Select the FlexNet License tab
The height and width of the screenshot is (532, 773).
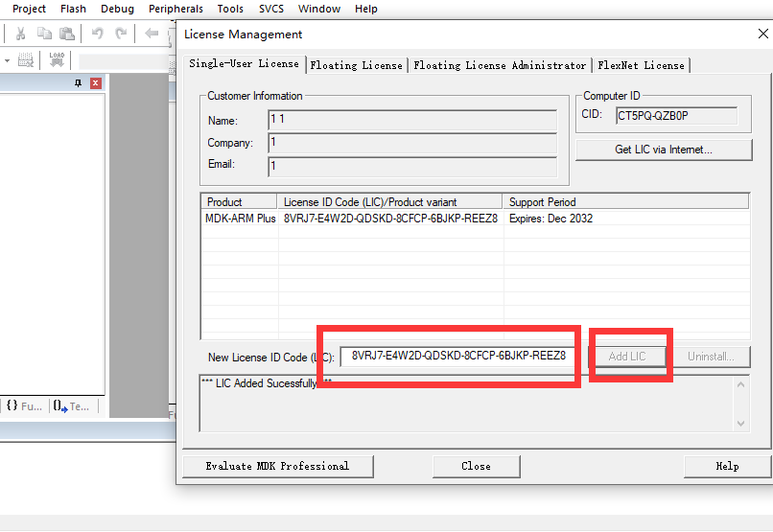[641, 65]
